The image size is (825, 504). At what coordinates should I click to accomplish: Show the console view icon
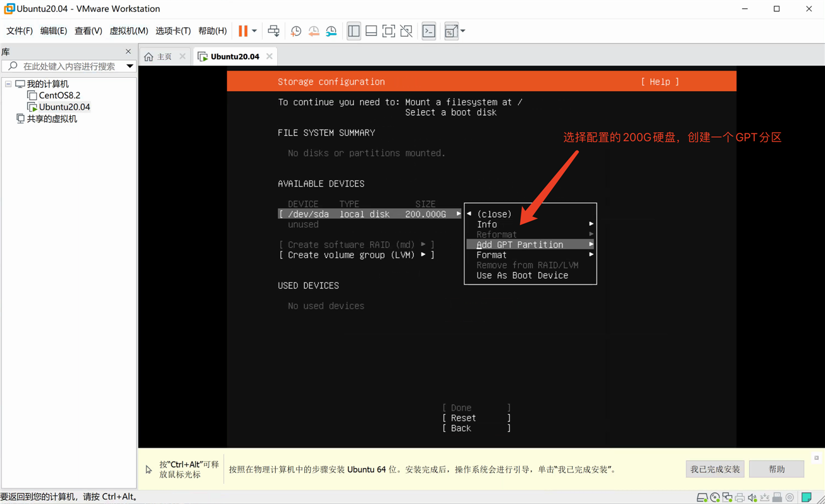[429, 31]
